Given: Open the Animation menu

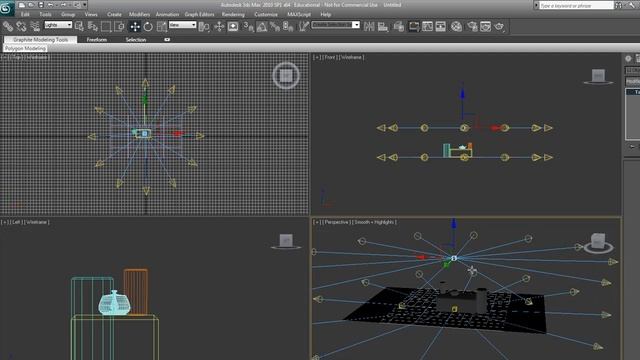Looking at the screenshot, I should pyautogui.click(x=167, y=14).
